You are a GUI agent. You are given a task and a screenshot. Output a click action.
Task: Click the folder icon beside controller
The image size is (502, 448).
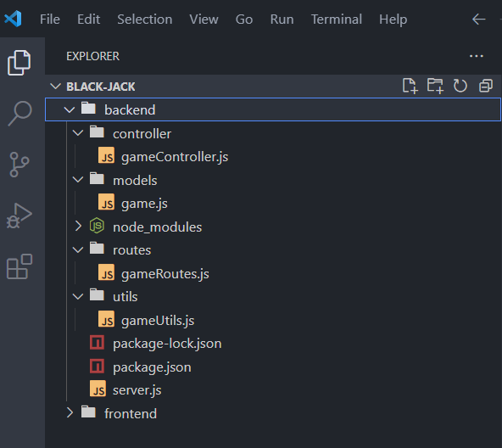97,132
